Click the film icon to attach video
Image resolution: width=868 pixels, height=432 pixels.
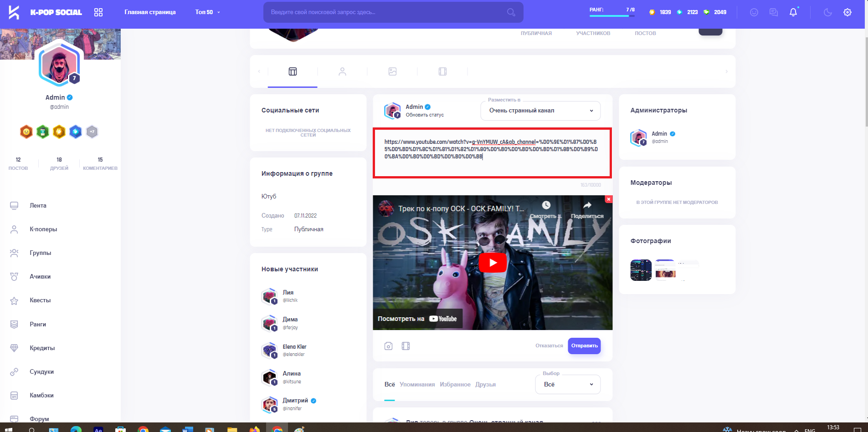[x=406, y=346]
